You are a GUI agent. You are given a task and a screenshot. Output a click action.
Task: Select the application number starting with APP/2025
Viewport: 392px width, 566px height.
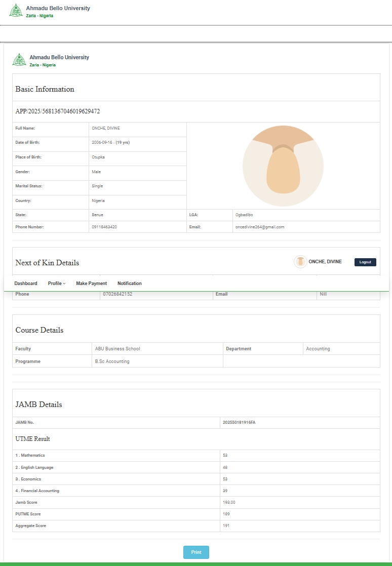pyautogui.click(x=57, y=111)
